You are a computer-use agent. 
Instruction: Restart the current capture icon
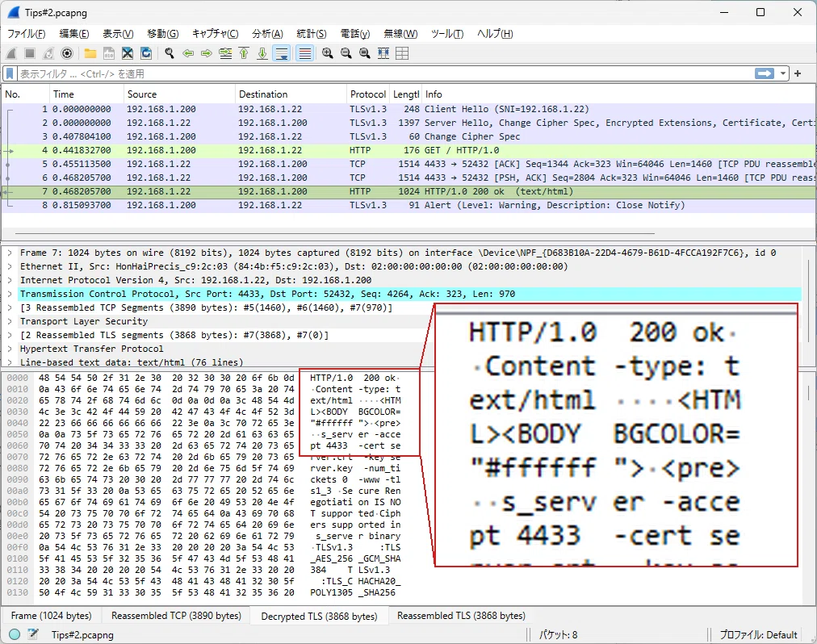tap(48, 53)
